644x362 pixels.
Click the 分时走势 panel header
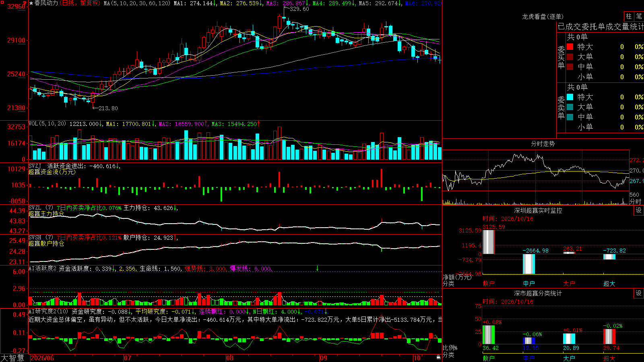click(543, 144)
